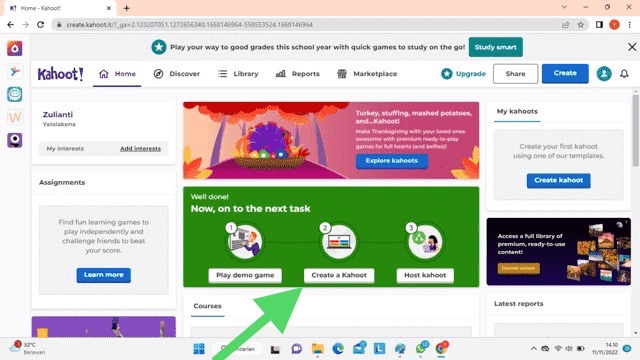Viewport: 640px width, 360px height.
Task: Open the notifications bell
Action: coord(624,74)
